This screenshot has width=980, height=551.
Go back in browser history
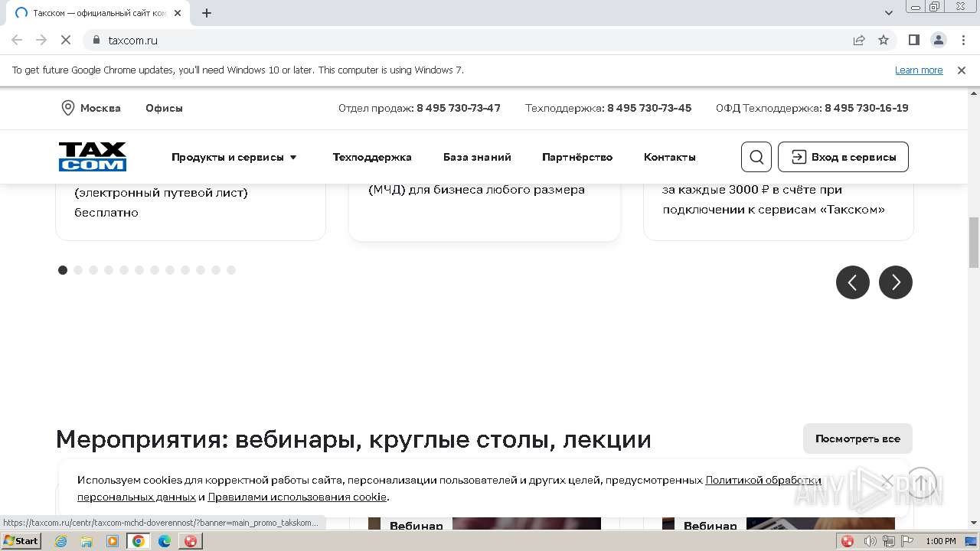tap(17, 40)
